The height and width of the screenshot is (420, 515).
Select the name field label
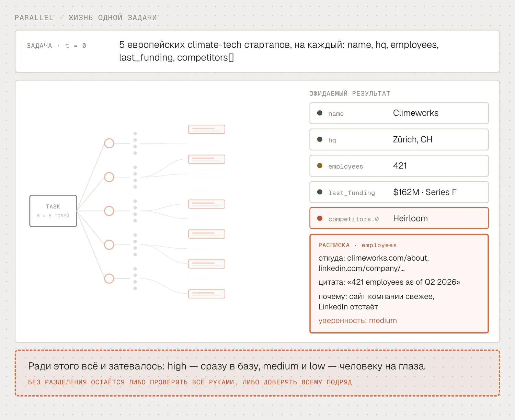coord(336,114)
